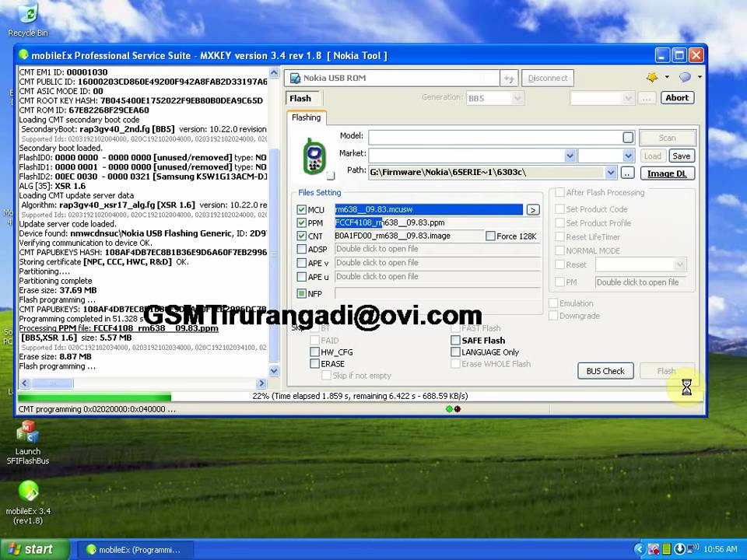
Task: Click log line 'Processing PPM file'
Action: click(118, 328)
